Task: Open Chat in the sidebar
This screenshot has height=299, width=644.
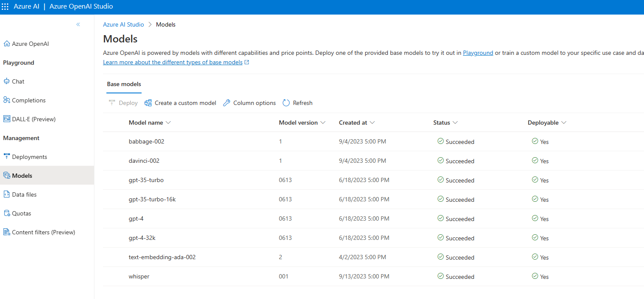Action: click(x=47, y=81)
